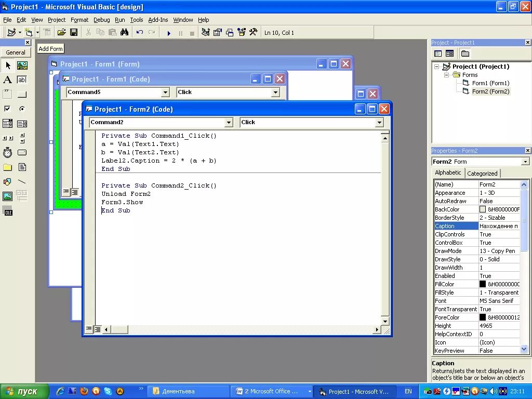532x399 pixels.
Task: Open the Add Standard EXE Project dropdown arrow
Action: pyautogui.click(x=20, y=33)
